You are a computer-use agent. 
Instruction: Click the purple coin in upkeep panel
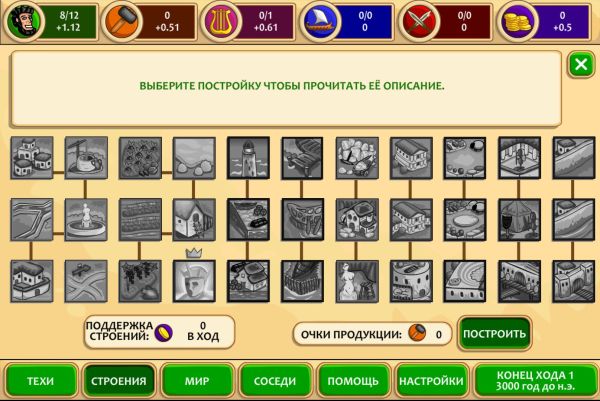163,333
